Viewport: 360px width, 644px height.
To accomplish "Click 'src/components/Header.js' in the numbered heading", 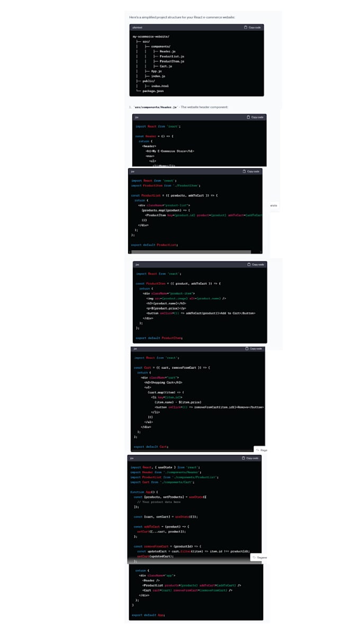I will [x=155, y=107].
